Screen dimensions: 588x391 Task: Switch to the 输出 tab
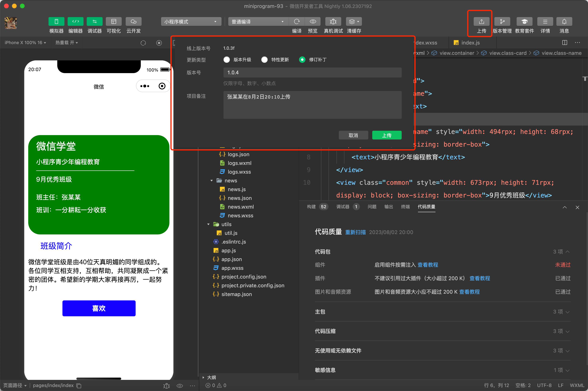[389, 207]
